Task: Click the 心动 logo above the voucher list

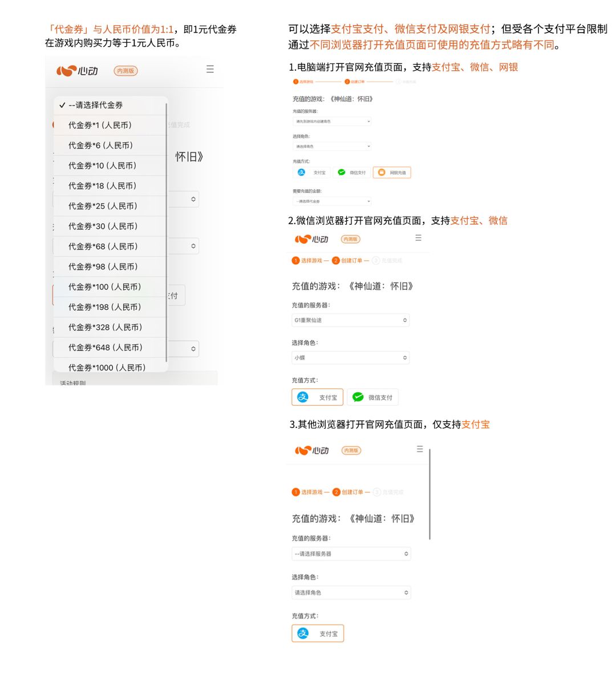Action: [x=77, y=71]
